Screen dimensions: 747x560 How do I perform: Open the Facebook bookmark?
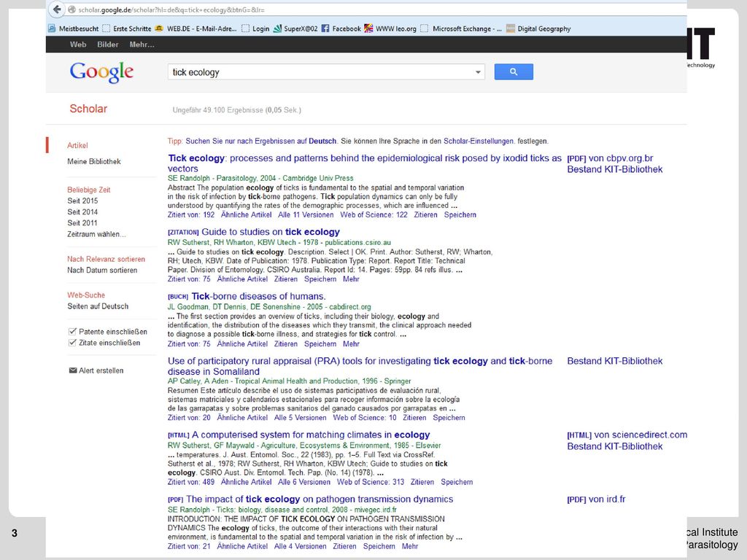(341, 28)
